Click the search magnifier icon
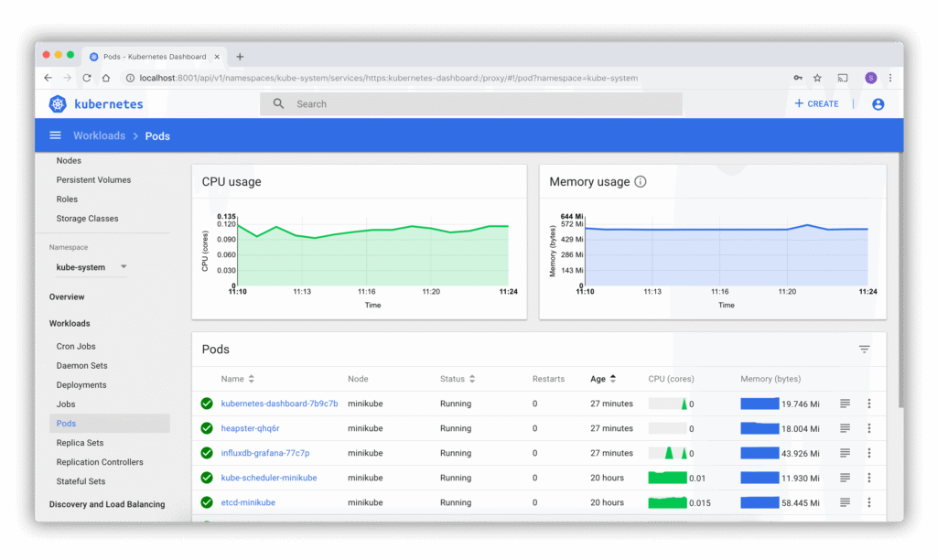 tap(278, 104)
